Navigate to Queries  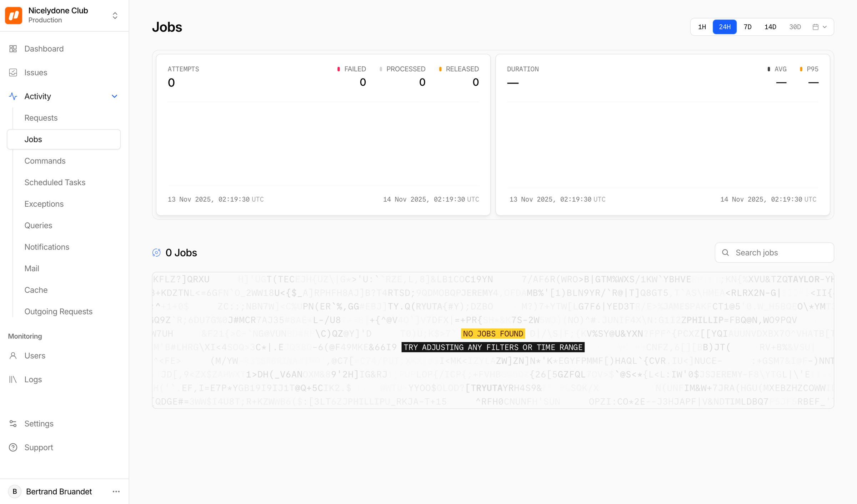click(38, 226)
